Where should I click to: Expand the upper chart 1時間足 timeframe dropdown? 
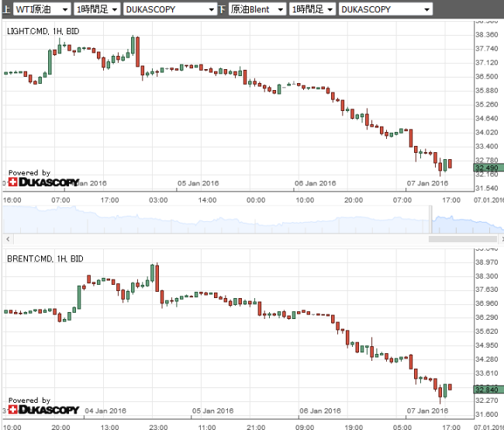pos(96,9)
